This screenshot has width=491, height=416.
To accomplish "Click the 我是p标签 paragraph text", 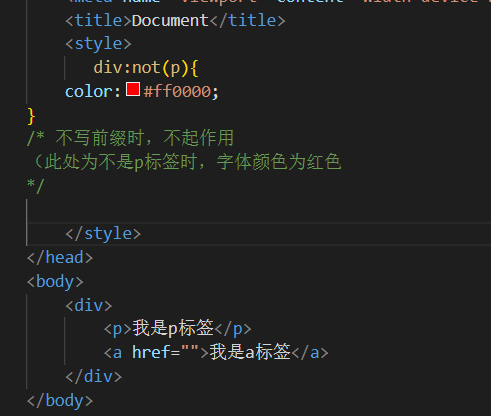I will point(173,328).
